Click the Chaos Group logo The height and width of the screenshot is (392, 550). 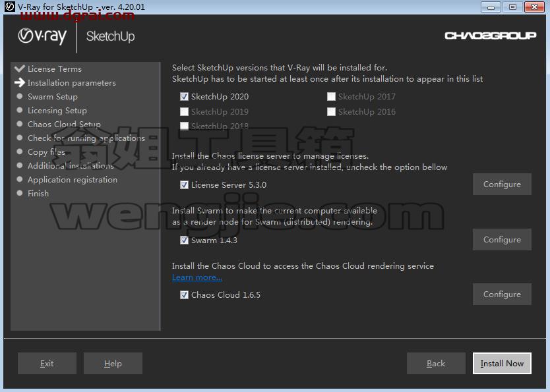tap(491, 36)
